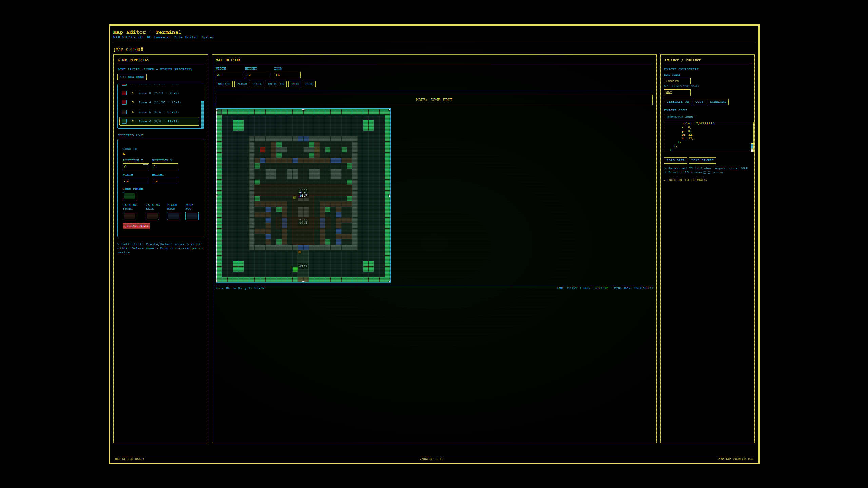The height and width of the screenshot is (488, 868).
Task: Click the LOAD DATA button
Action: tap(676, 160)
